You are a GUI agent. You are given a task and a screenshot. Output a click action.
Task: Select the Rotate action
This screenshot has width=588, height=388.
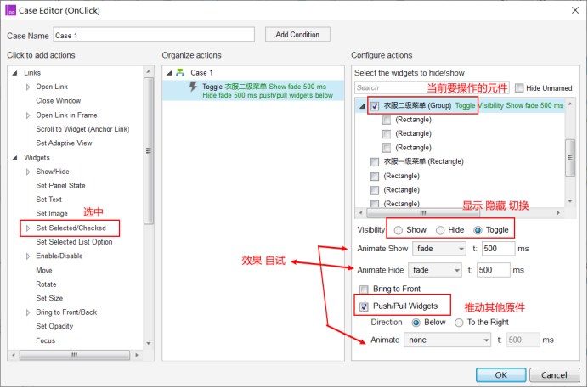(46, 284)
